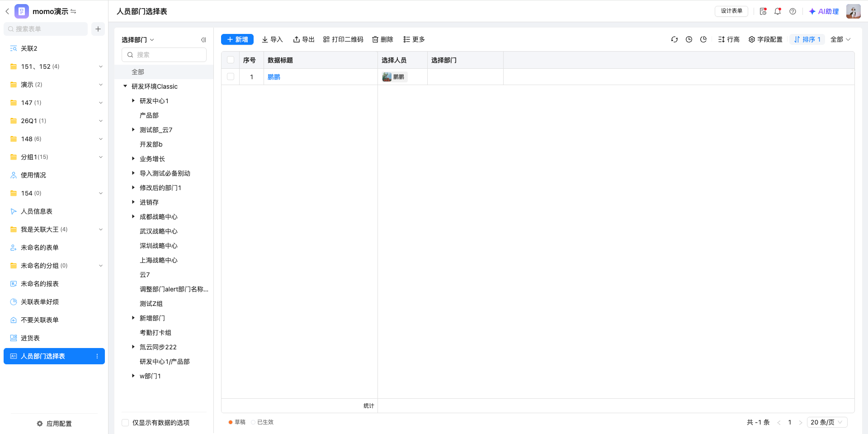The image size is (868, 434).
Task: Click 导出 export button
Action: coord(304,39)
